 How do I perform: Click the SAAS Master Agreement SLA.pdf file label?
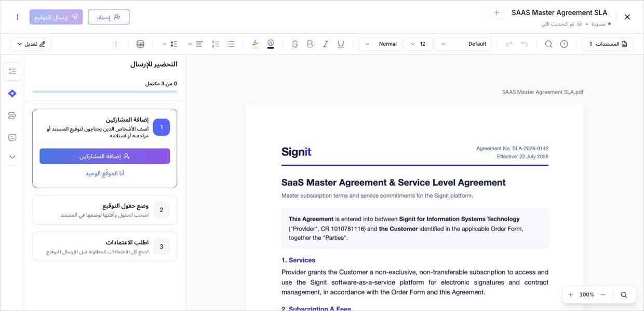click(543, 92)
